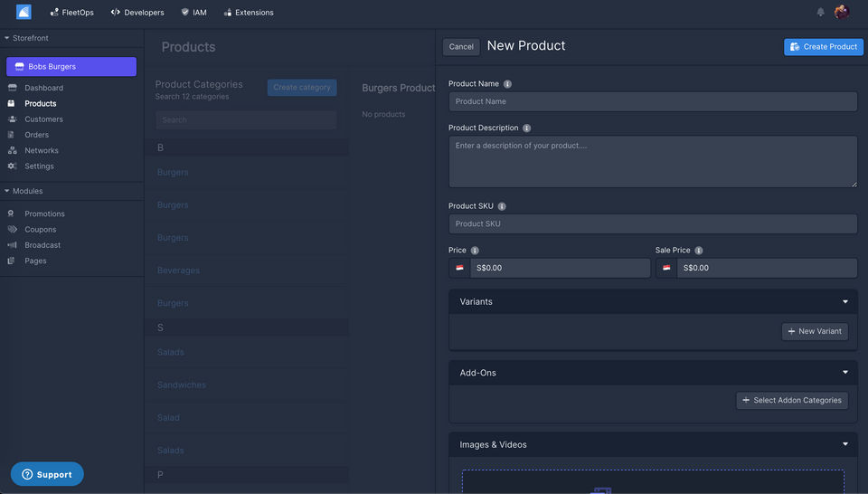Collapse the Images & Videos section
Image resolution: width=868 pixels, height=494 pixels.
click(845, 444)
